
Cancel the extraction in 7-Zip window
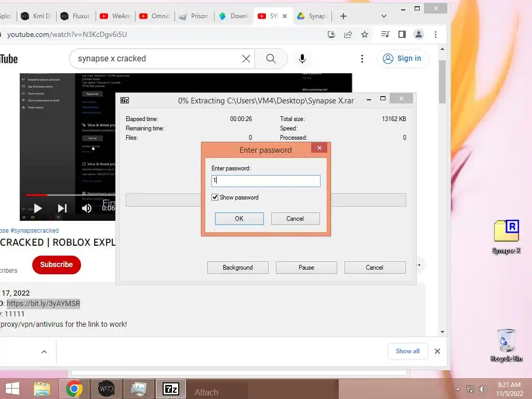pyautogui.click(x=375, y=268)
